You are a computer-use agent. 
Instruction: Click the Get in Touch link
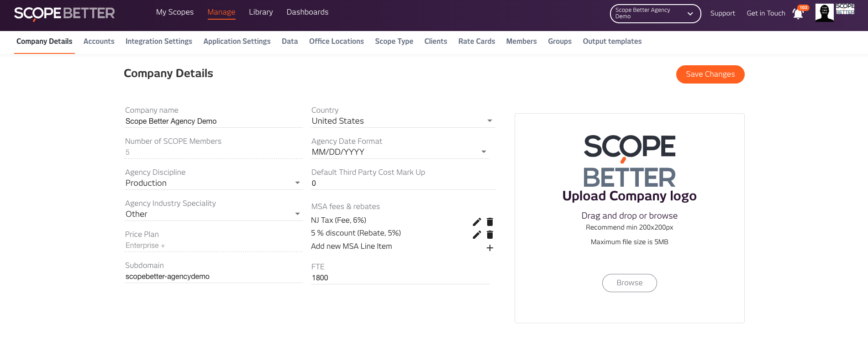click(766, 13)
